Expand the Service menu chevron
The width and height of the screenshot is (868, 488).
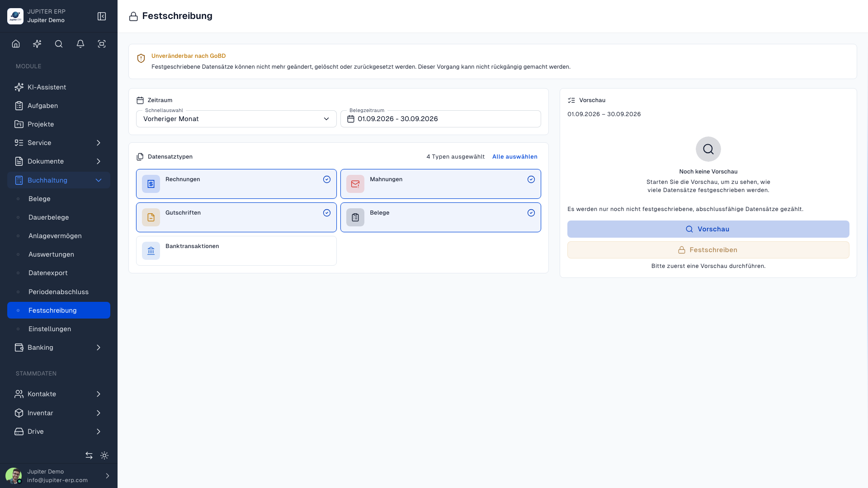[99, 143]
